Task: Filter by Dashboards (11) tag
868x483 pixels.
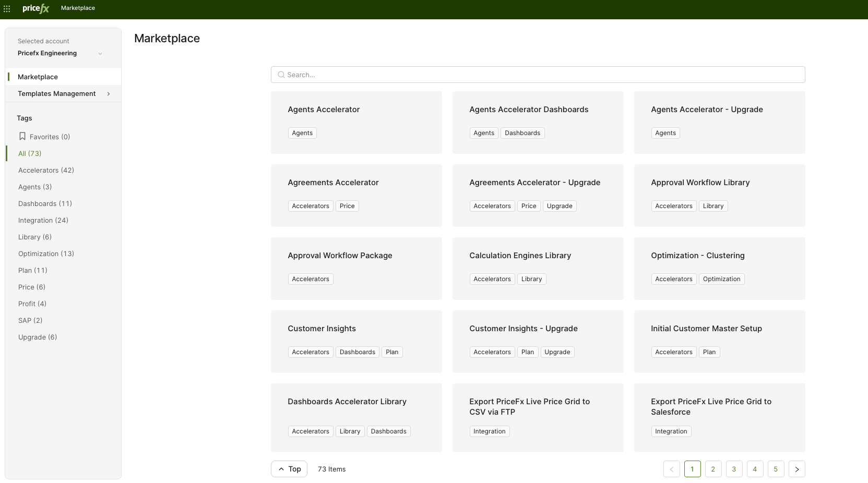Action: click(45, 203)
